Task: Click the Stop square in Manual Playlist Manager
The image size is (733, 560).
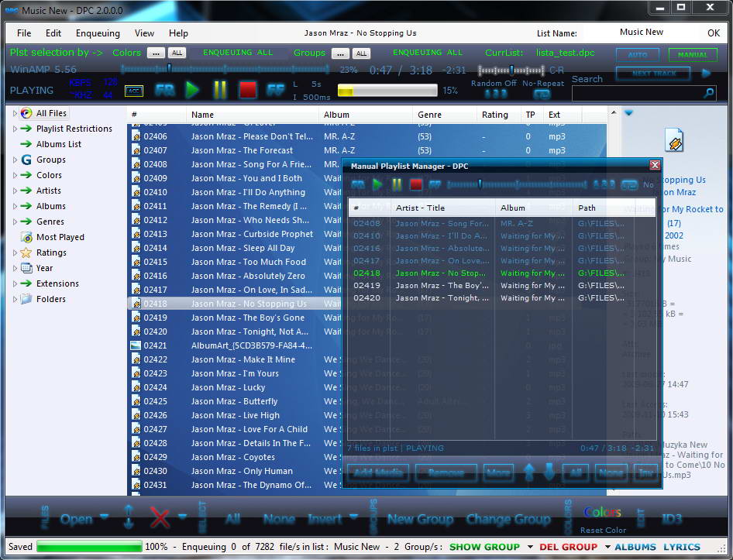Action: [x=415, y=184]
